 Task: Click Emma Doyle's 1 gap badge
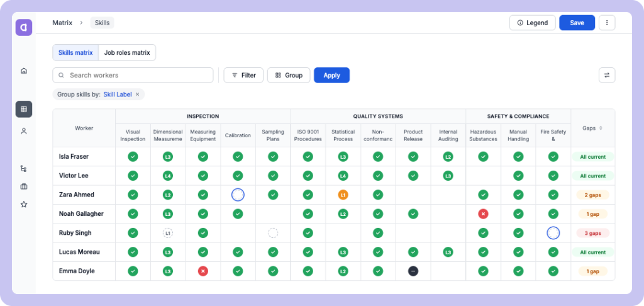pyautogui.click(x=592, y=271)
